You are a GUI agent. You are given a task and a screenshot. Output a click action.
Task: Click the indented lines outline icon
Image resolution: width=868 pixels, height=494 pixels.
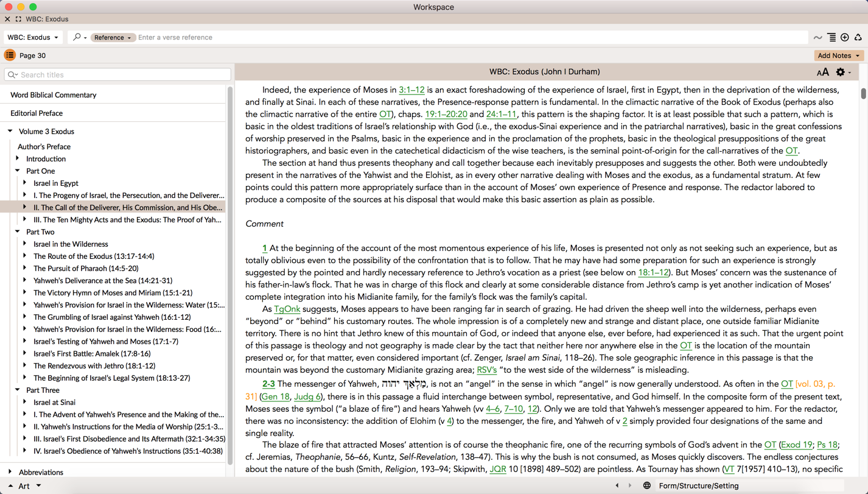coord(831,38)
